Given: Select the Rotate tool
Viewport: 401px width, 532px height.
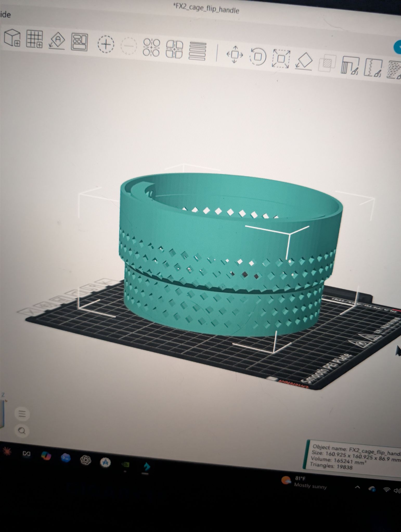Looking at the screenshot, I should point(258,56).
